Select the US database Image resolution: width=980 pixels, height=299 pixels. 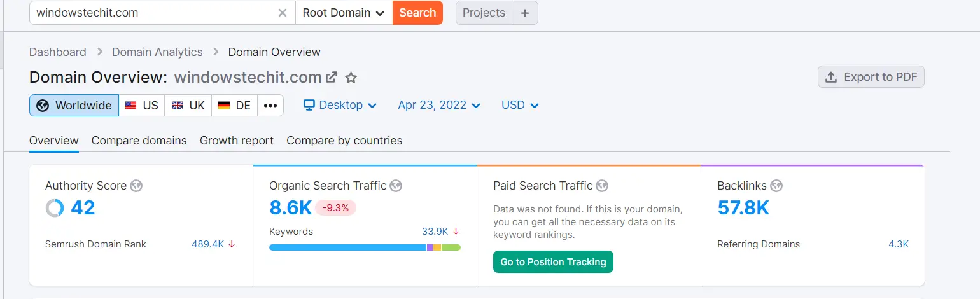click(x=142, y=106)
